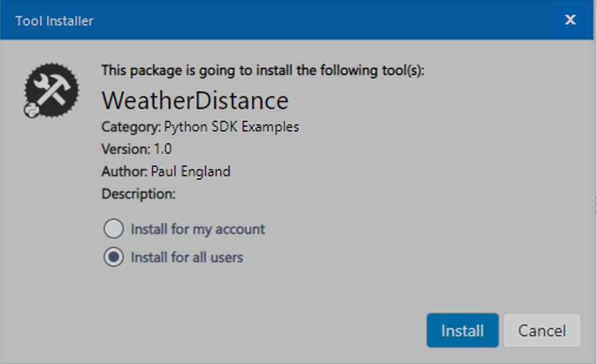The height and width of the screenshot is (364, 597).
Task: Click the wrench and hammer tool icon
Action: [x=51, y=89]
